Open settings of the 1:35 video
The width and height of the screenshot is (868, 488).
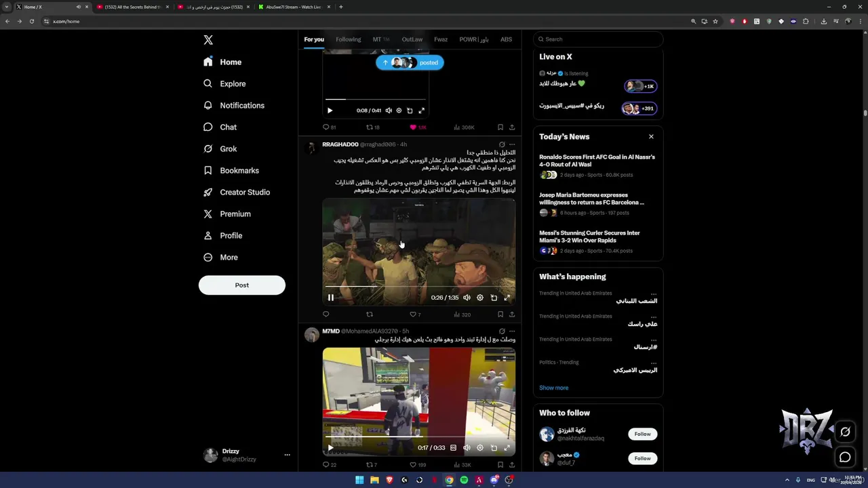(x=480, y=298)
